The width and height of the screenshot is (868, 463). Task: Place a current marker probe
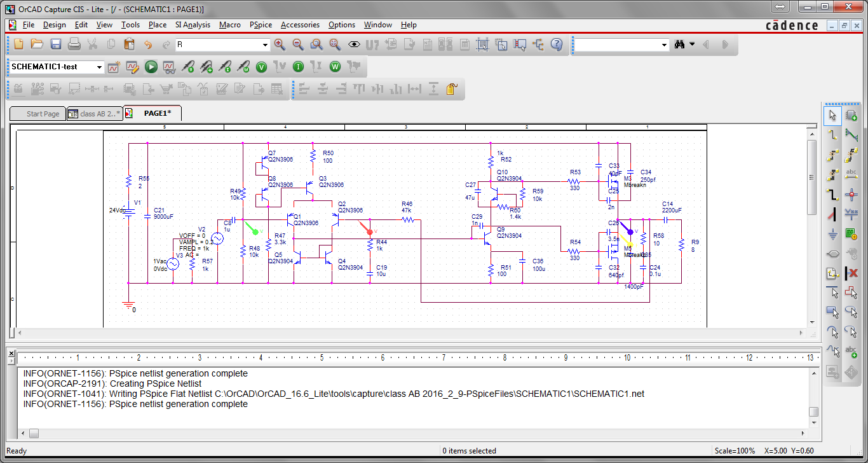point(224,67)
